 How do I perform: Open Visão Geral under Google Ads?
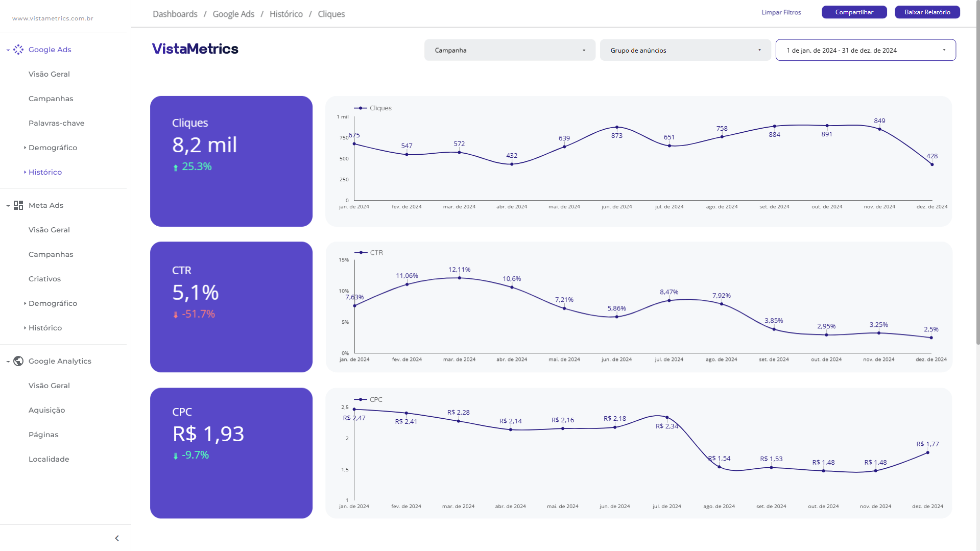tap(49, 74)
